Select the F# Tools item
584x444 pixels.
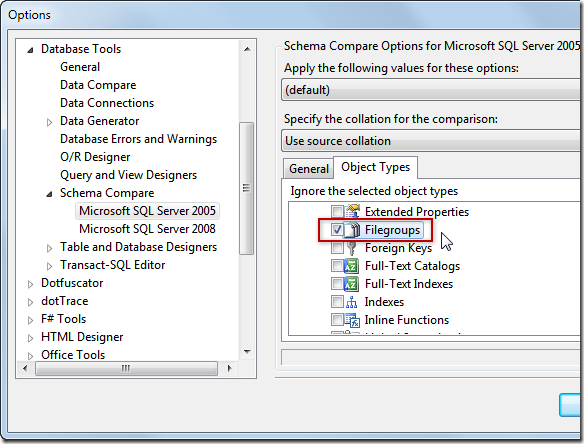pos(63,319)
